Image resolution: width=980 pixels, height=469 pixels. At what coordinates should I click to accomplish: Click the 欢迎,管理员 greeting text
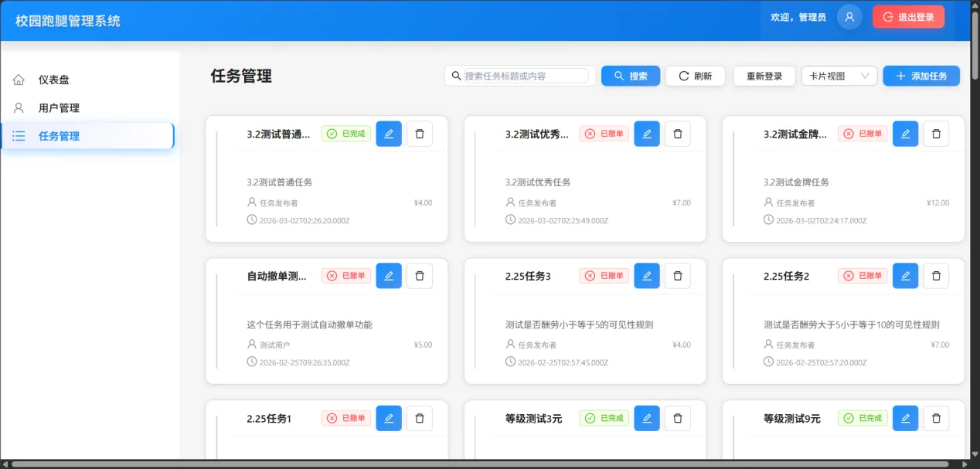(x=798, y=17)
